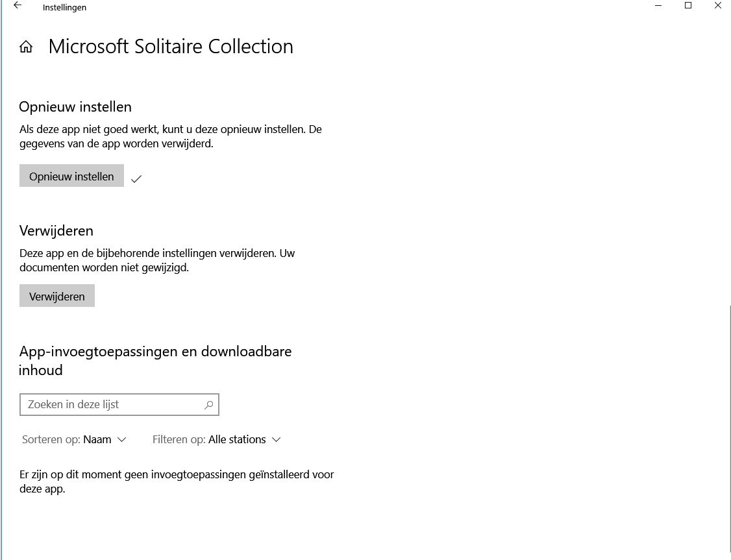Click the 'Opnieuw instellen' section heading

[75, 106]
